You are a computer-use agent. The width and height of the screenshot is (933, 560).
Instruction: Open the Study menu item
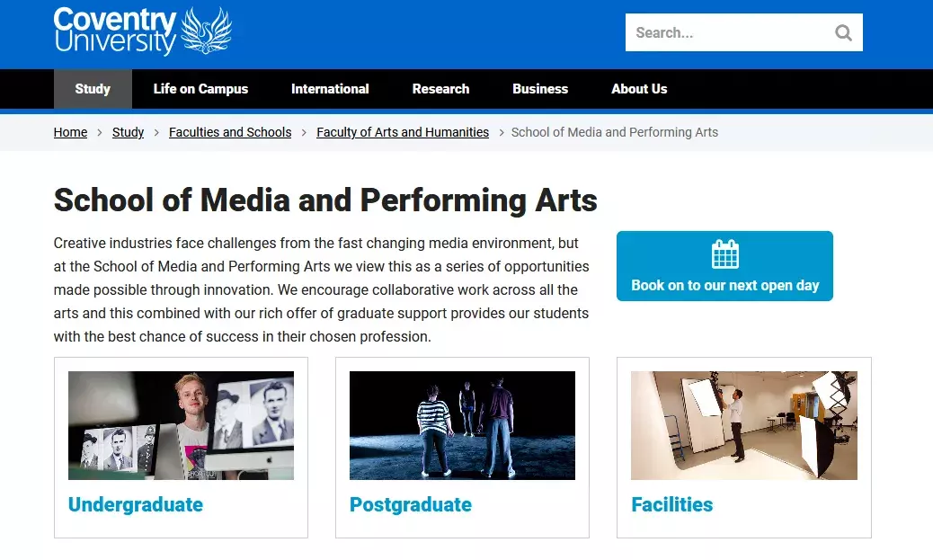pyautogui.click(x=93, y=88)
